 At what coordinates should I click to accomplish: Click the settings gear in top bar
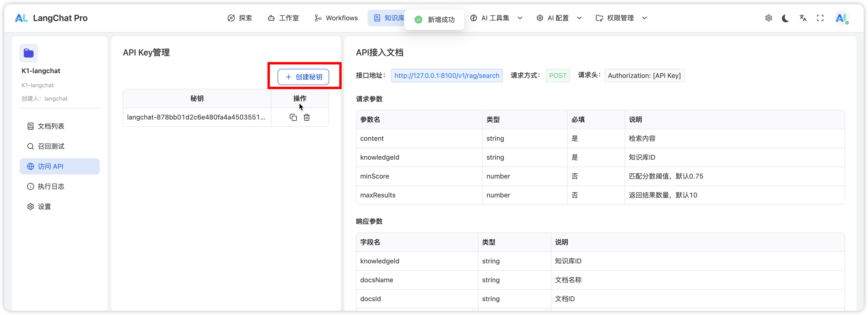coord(768,18)
